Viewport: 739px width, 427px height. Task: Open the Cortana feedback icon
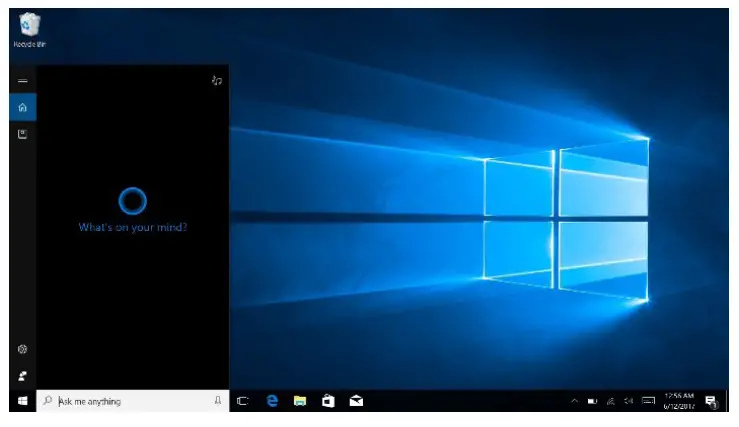(22, 376)
